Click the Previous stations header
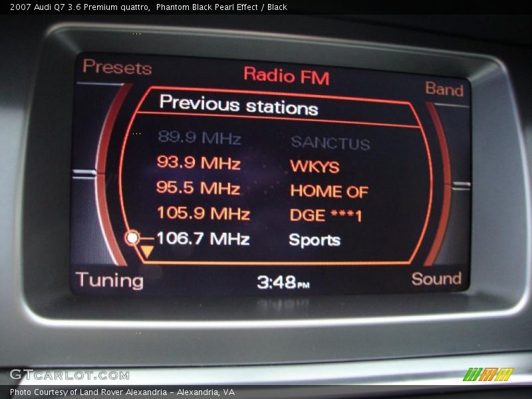Viewport: 532px width, 399px height. pyautogui.click(x=239, y=105)
